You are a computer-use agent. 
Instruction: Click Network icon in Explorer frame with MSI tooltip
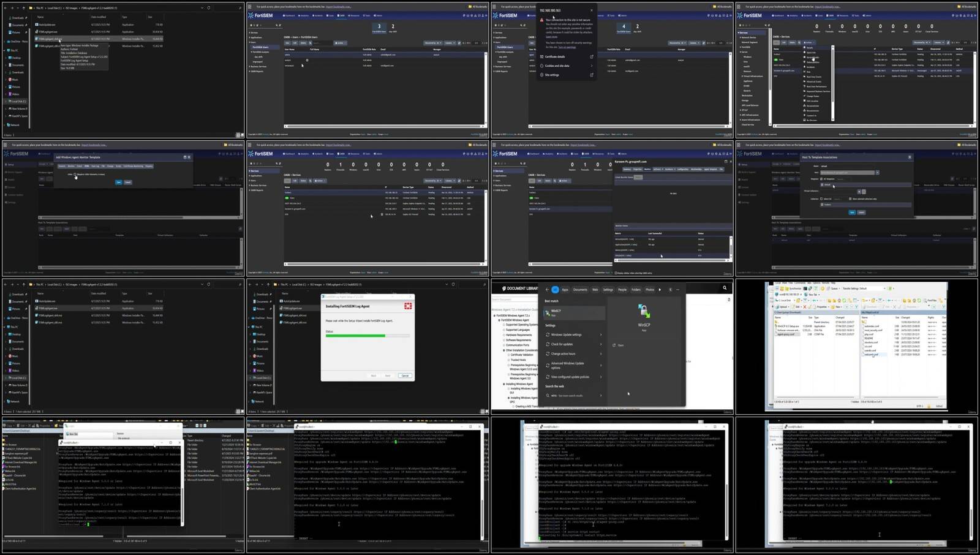(7, 125)
